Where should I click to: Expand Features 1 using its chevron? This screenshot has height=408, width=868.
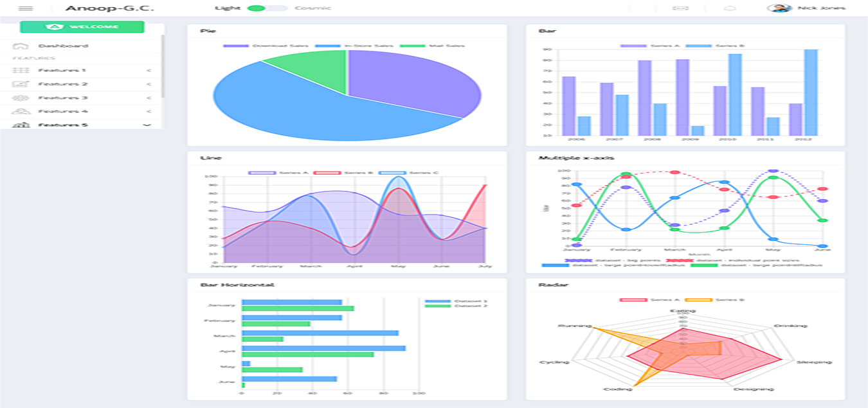point(149,71)
